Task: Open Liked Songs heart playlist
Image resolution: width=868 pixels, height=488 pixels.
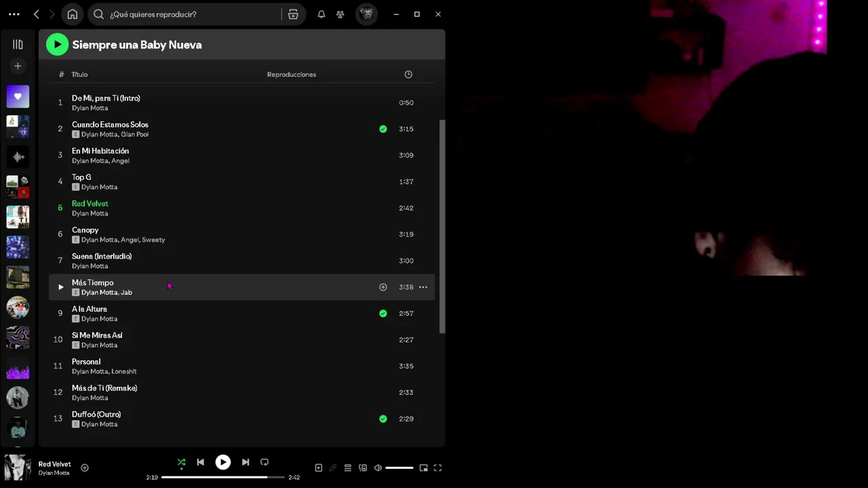Action: (18, 96)
